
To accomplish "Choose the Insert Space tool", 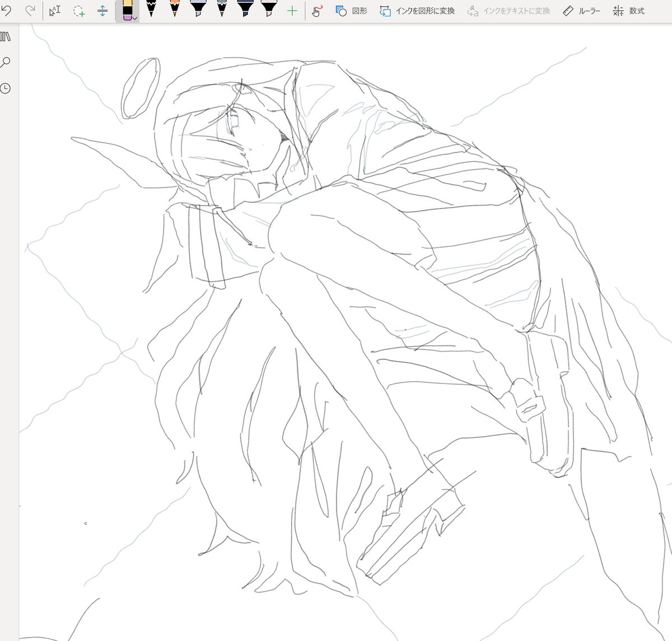I will (x=102, y=11).
